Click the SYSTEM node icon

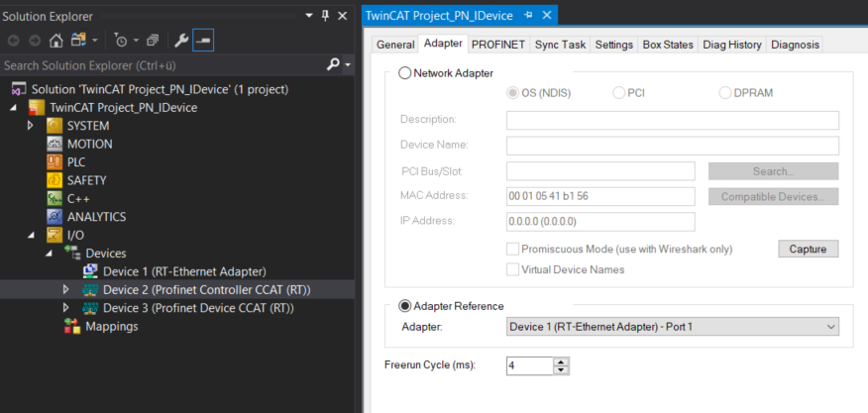(54, 126)
